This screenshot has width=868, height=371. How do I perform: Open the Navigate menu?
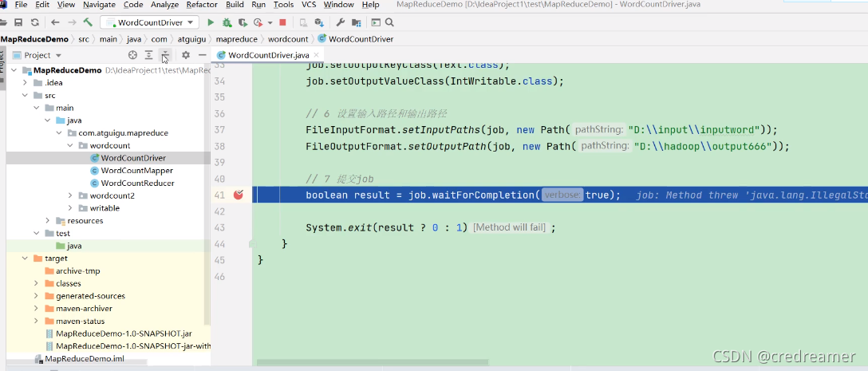click(x=99, y=5)
